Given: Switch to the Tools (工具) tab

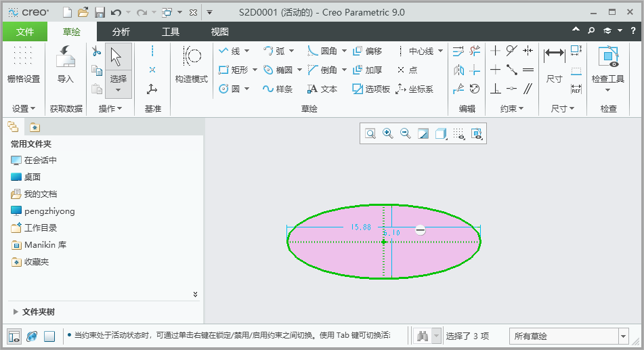Looking at the screenshot, I should (171, 32).
